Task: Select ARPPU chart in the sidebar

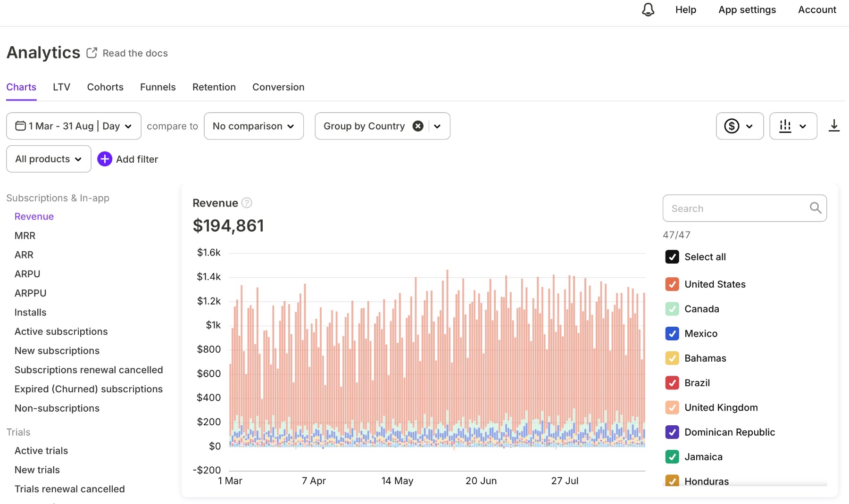Action: (31, 293)
